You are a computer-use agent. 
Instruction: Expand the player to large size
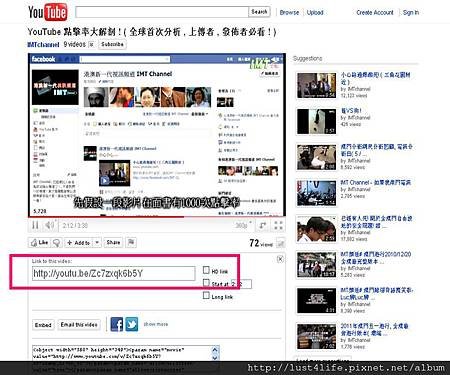[x=263, y=226]
